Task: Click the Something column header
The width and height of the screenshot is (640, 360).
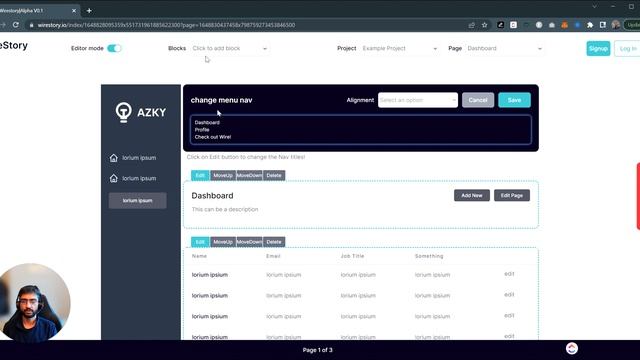Action: point(429,256)
